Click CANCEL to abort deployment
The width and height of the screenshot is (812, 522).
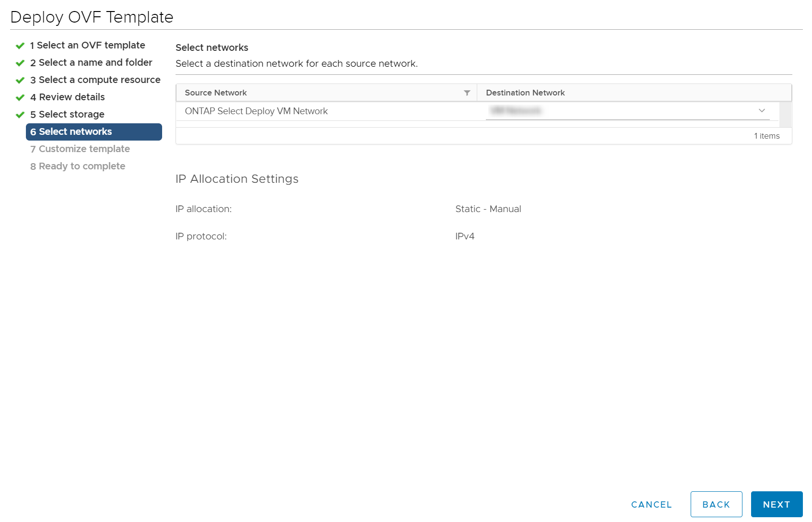click(651, 504)
